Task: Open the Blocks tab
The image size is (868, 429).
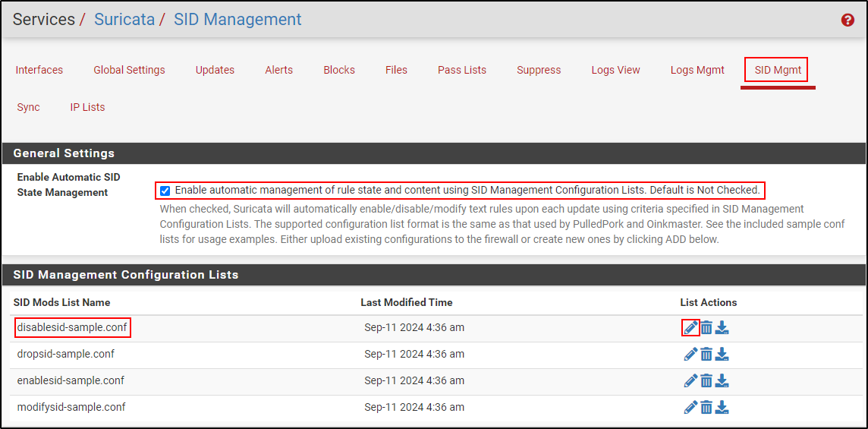Action: point(339,71)
